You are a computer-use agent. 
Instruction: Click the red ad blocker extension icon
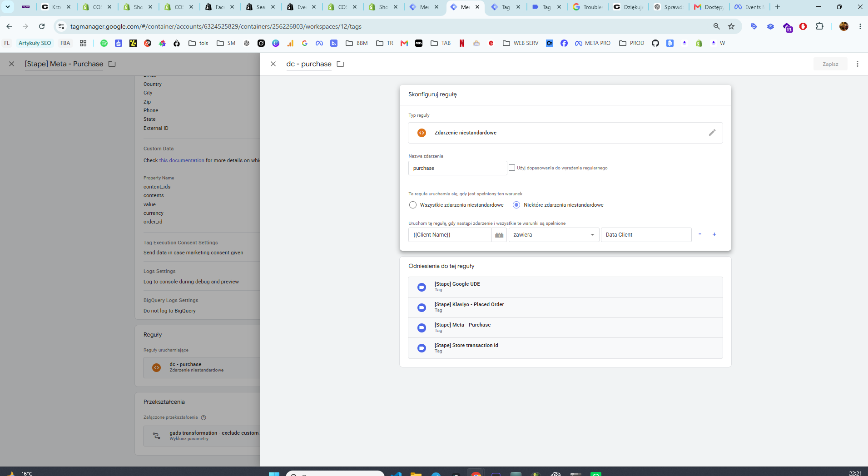[803, 26]
